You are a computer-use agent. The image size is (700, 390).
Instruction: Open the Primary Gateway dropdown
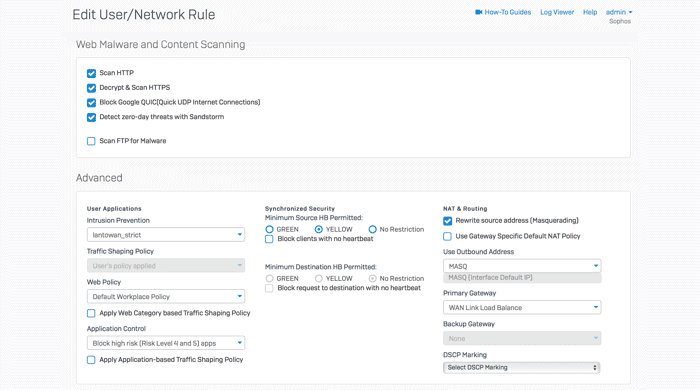click(x=522, y=307)
